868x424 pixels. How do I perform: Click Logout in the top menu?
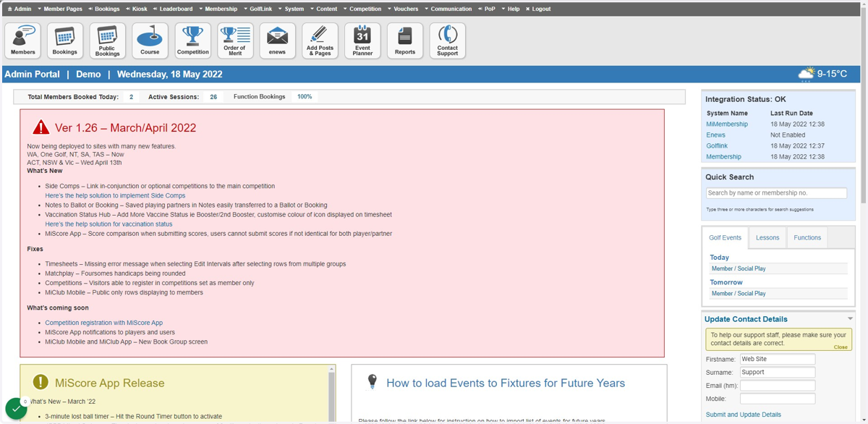(538, 9)
